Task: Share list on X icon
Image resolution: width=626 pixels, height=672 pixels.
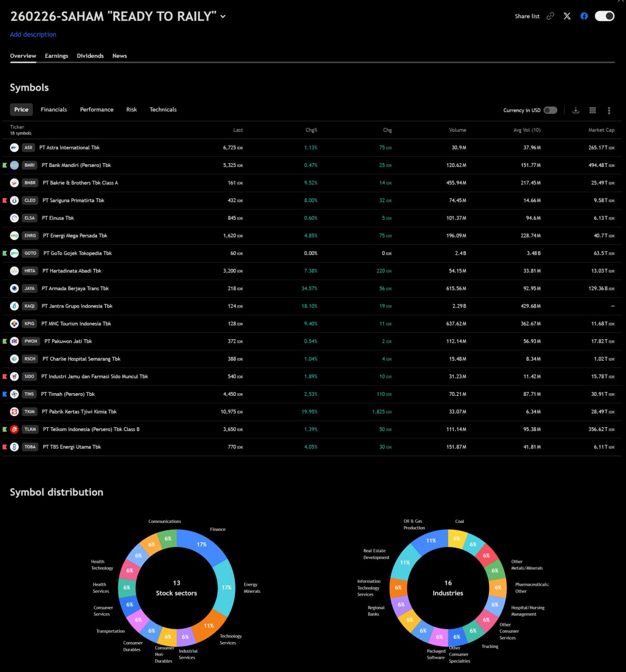Action: (x=567, y=16)
